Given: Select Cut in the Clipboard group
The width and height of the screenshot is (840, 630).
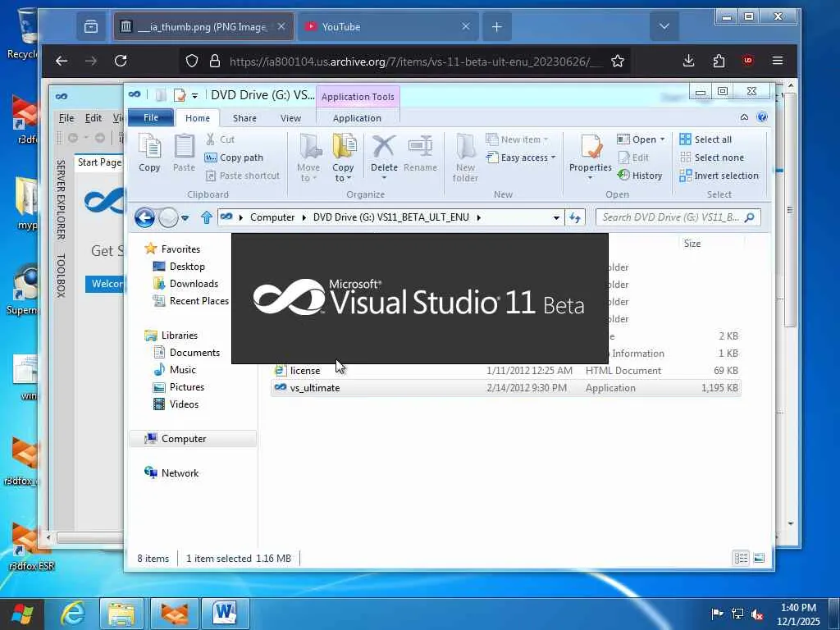Looking at the screenshot, I should pos(220,139).
